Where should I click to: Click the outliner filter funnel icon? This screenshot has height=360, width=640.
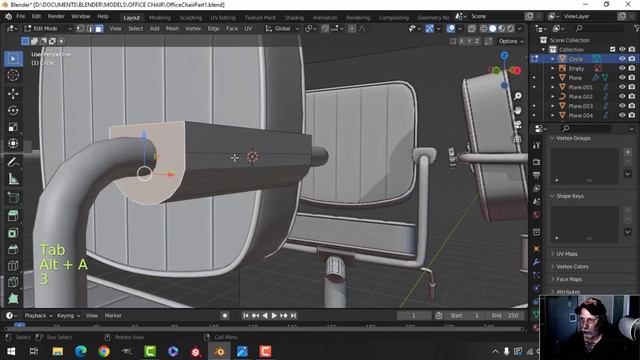pos(636,28)
